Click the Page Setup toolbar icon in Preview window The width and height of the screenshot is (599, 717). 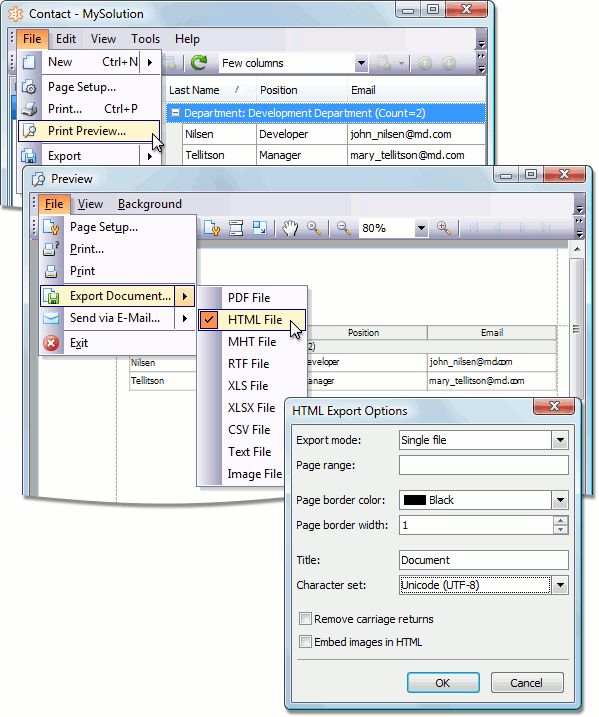coord(212,228)
